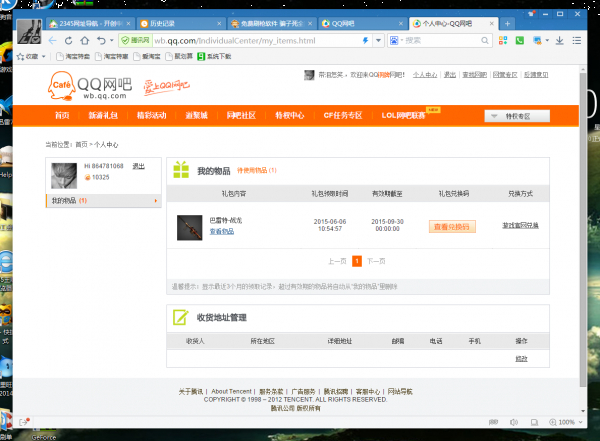Restore closed tab with the undo arrow icon
600x441 pixels.
(101, 41)
